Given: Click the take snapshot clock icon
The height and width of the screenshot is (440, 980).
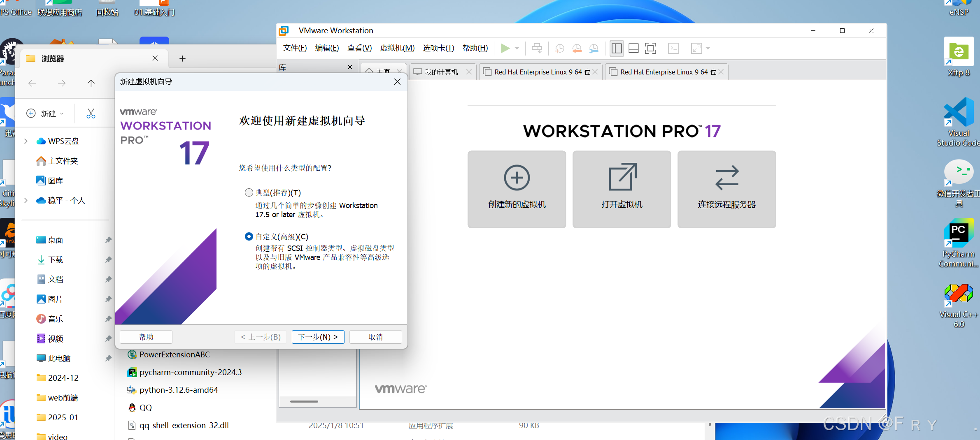Looking at the screenshot, I should 559,49.
